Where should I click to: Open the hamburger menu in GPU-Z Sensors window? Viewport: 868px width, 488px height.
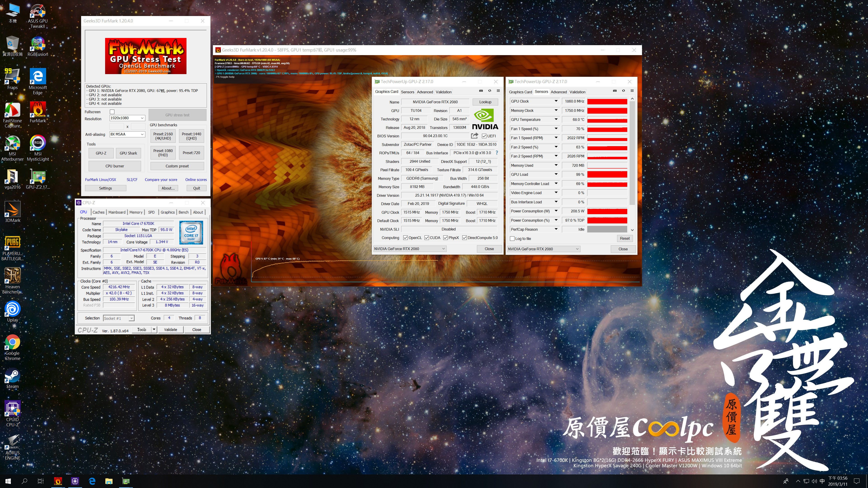[632, 91]
